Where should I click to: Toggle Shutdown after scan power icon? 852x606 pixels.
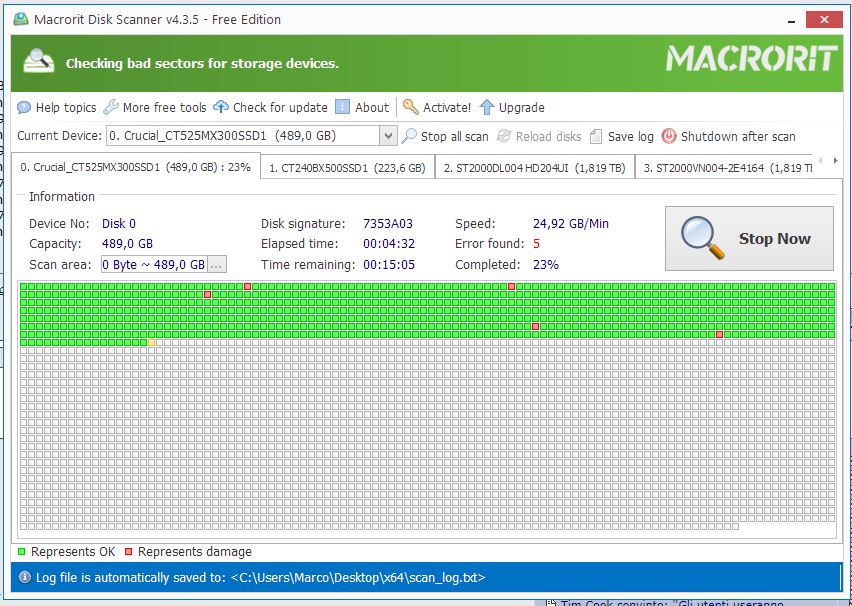(669, 136)
